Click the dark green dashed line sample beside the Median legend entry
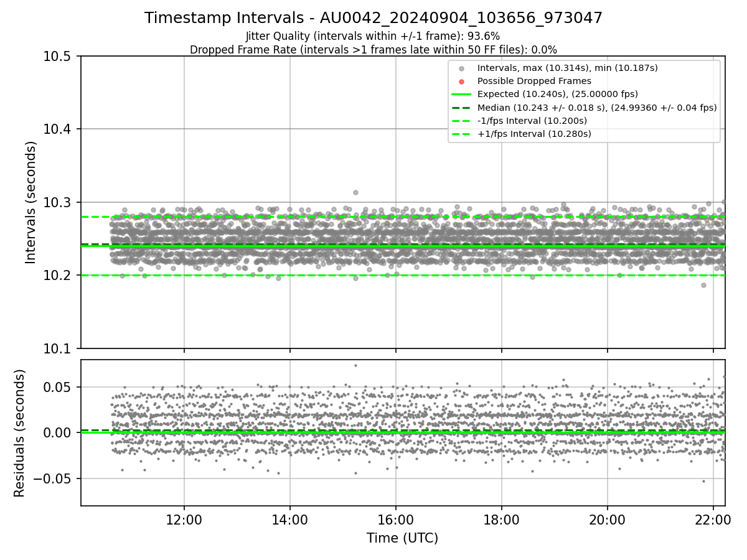747x560 pixels. click(x=461, y=108)
